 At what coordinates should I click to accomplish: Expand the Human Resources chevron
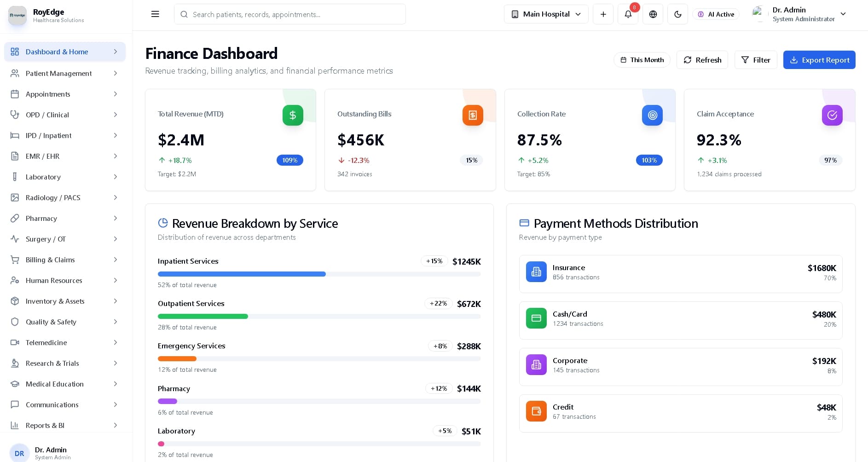pos(116,280)
